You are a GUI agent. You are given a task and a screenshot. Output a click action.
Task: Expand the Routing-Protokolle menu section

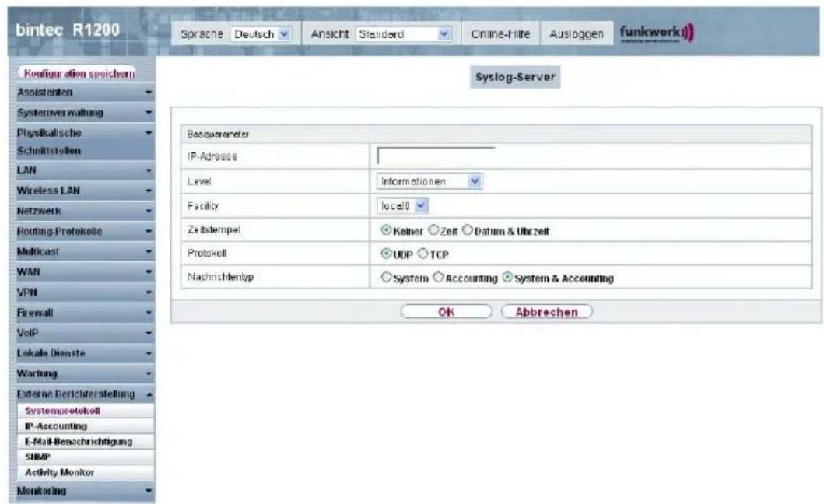tap(82, 231)
